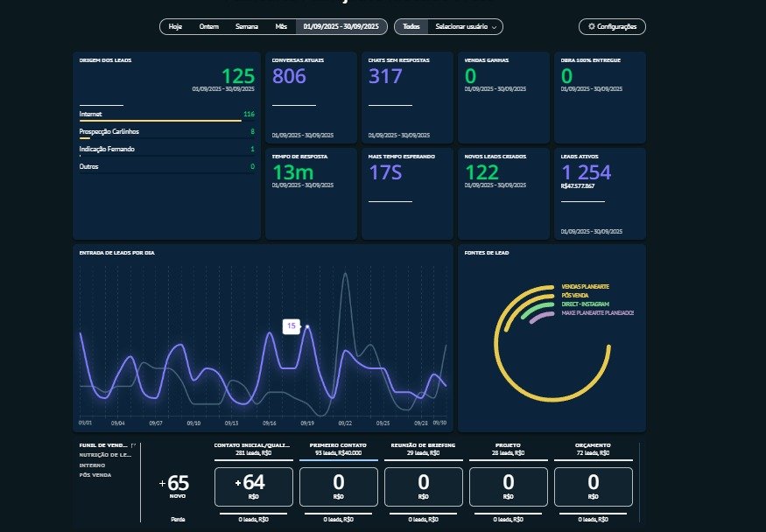The image size is (766, 532).
Task: Click the tooltip marker showing 15
Action: (x=291, y=325)
